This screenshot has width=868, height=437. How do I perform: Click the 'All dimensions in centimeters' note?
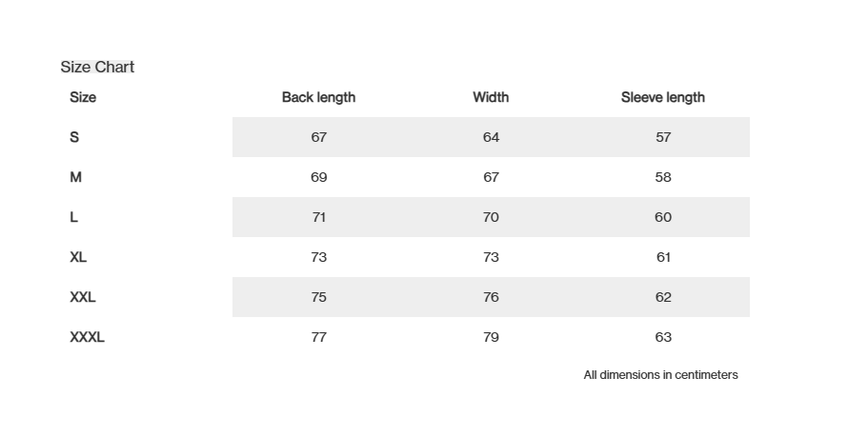click(x=660, y=375)
